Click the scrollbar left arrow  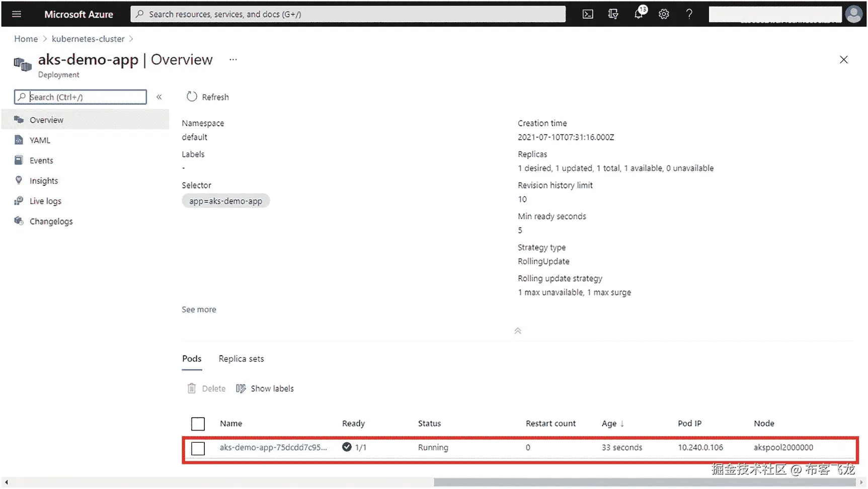coord(7,482)
